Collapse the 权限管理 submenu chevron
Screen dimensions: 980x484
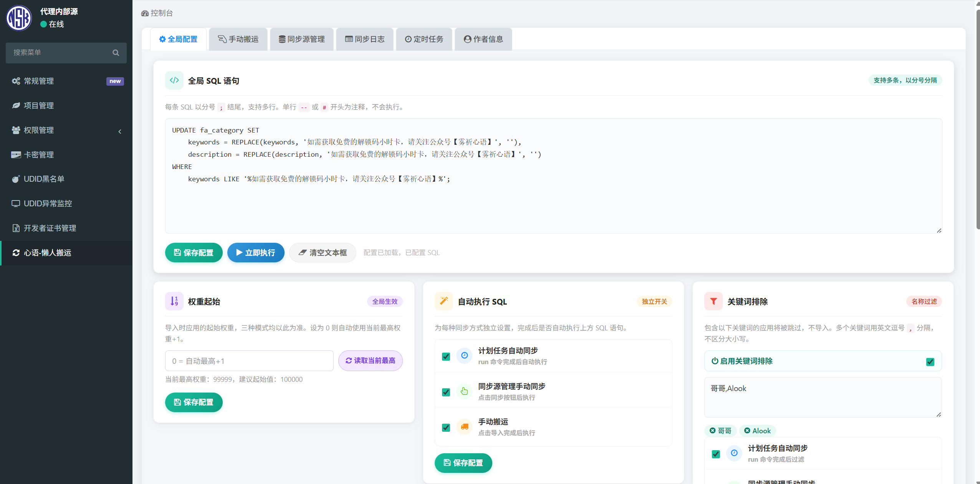pyautogui.click(x=120, y=131)
